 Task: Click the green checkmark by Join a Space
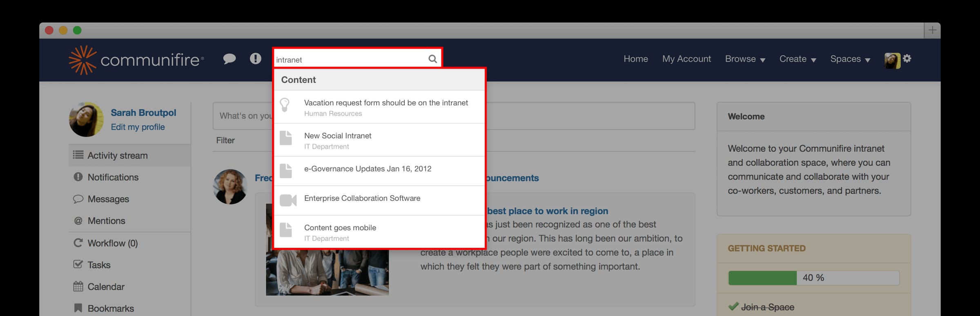[733, 306]
